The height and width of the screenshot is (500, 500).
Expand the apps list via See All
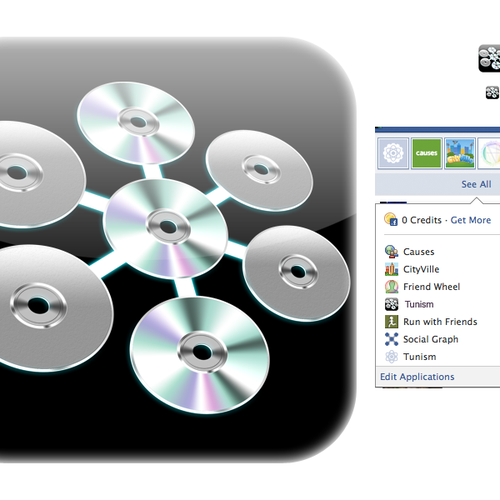(476, 184)
